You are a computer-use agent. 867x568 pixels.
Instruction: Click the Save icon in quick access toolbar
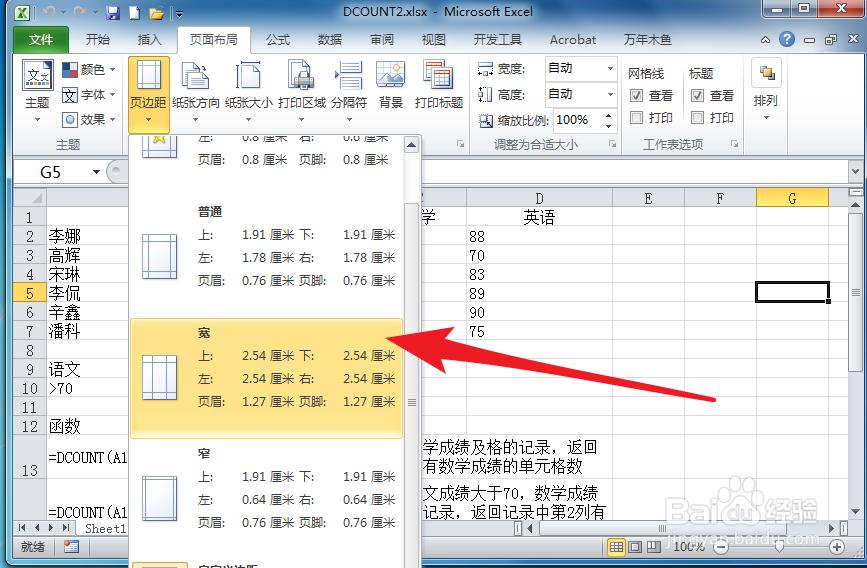pos(113,12)
